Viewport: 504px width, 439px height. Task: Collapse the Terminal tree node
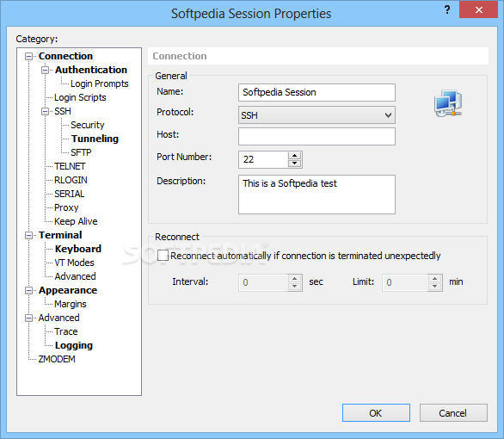click(28, 235)
